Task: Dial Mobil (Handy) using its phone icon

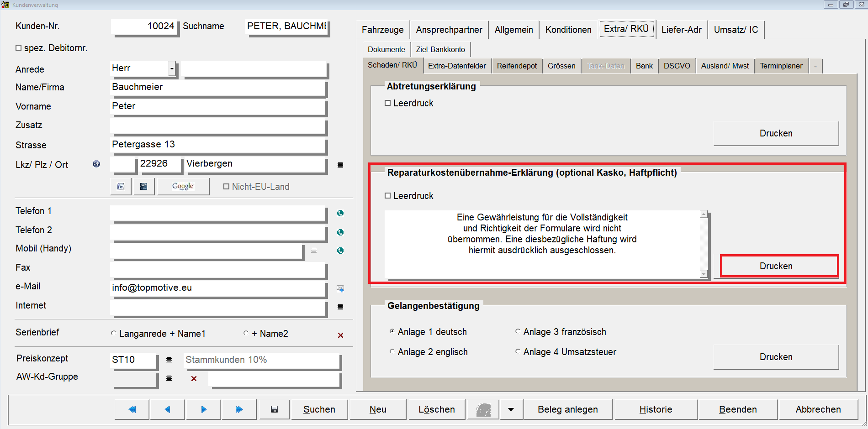Action: point(340,251)
